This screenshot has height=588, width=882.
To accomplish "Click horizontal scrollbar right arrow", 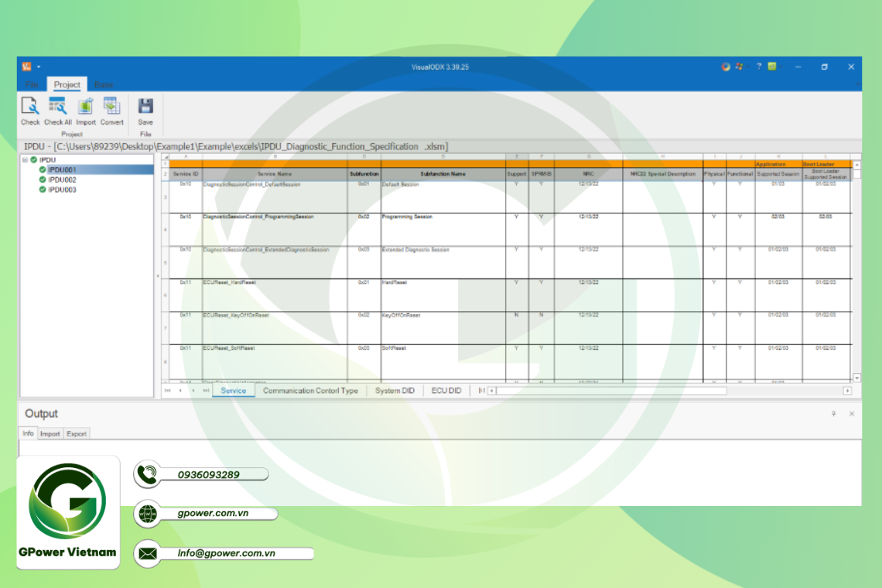I will (847, 391).
